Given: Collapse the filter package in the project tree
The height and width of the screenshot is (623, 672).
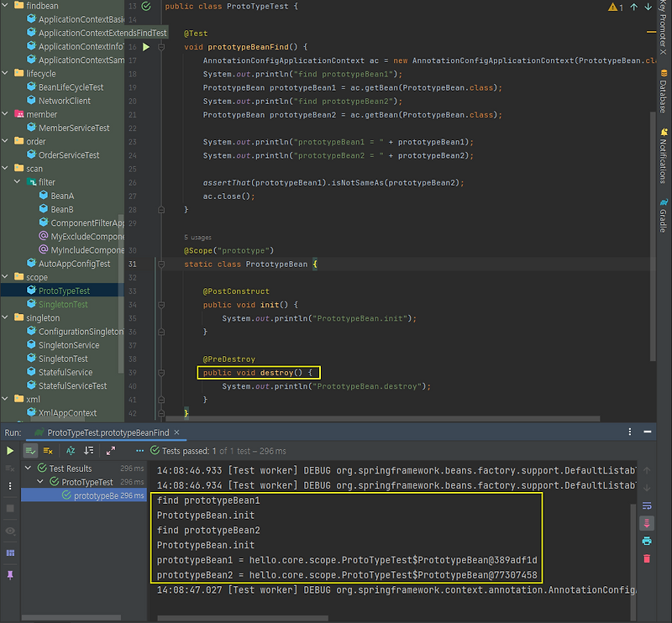Looking at the screenshot, I should (18, 182).
